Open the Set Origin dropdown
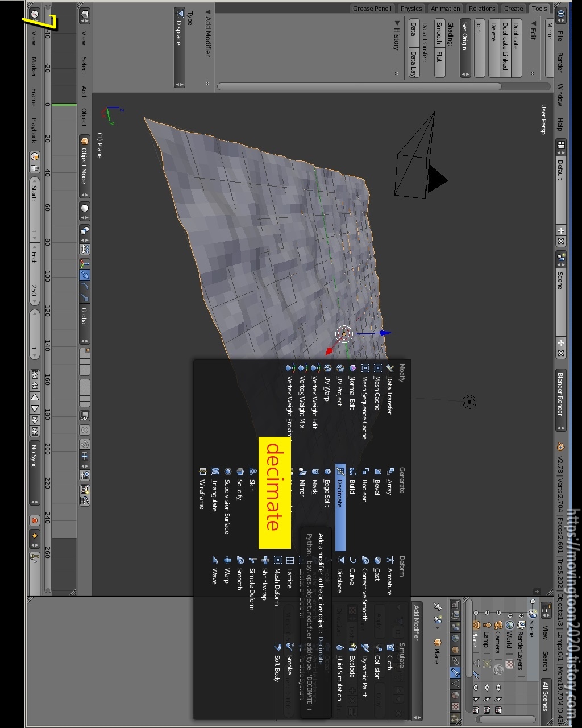This screenshot has height=728, width=582. (465, 48)
